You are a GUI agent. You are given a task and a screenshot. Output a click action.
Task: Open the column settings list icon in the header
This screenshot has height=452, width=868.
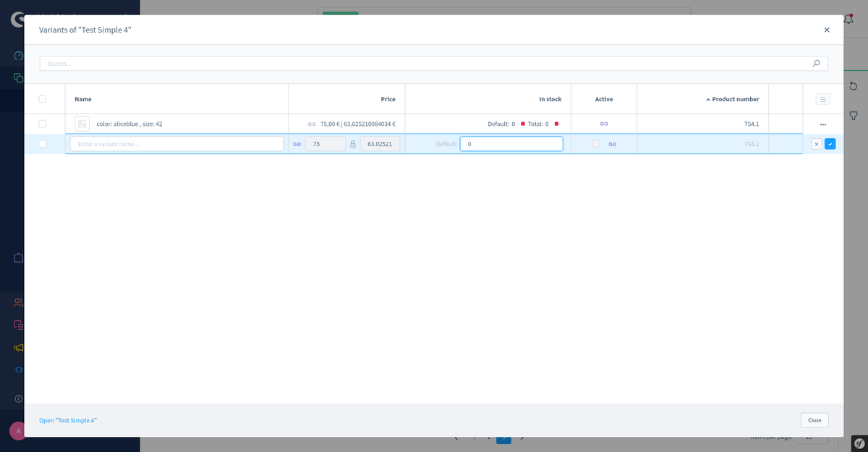[823, 99]
